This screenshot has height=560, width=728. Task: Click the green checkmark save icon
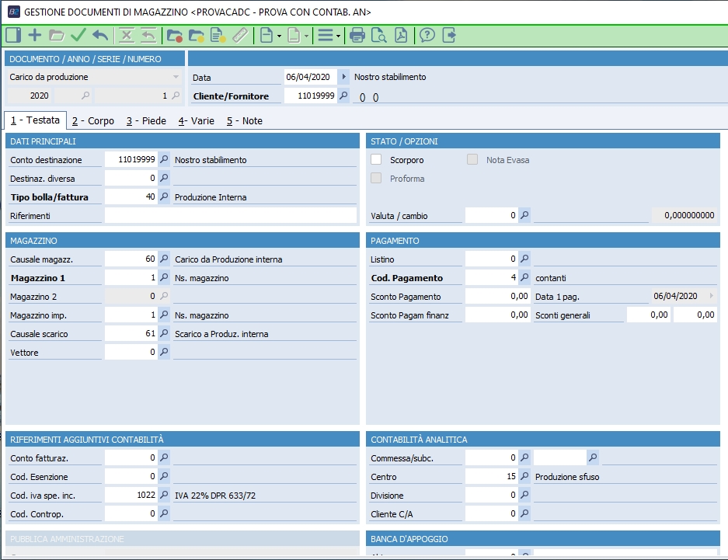click(78, 35)
